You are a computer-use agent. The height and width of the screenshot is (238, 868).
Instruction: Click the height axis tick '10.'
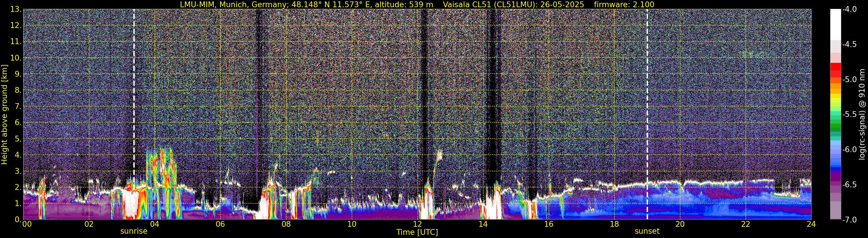[16, 58]
